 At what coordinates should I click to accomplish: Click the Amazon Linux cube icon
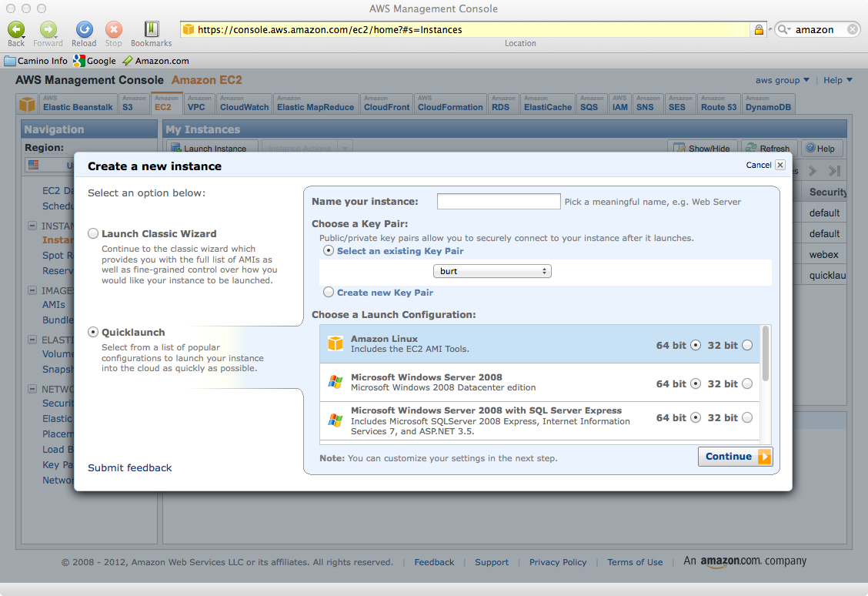click(x=336, y=343)
